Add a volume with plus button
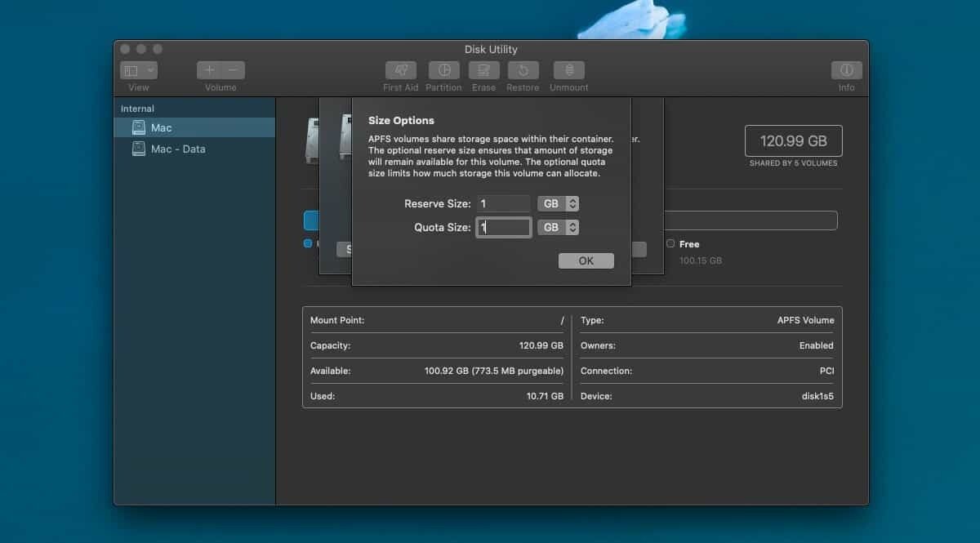Screen dimensions: 980x543 click(209, 71)
